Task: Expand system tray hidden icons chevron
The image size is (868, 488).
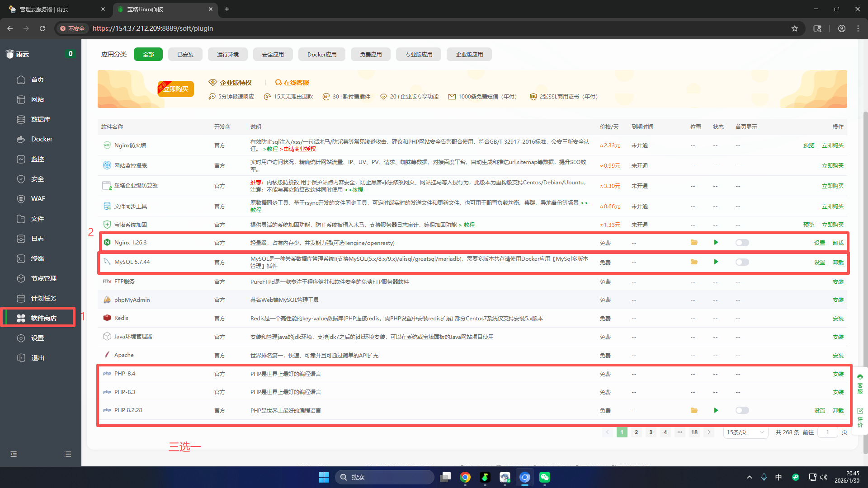Action: (750, 477)
